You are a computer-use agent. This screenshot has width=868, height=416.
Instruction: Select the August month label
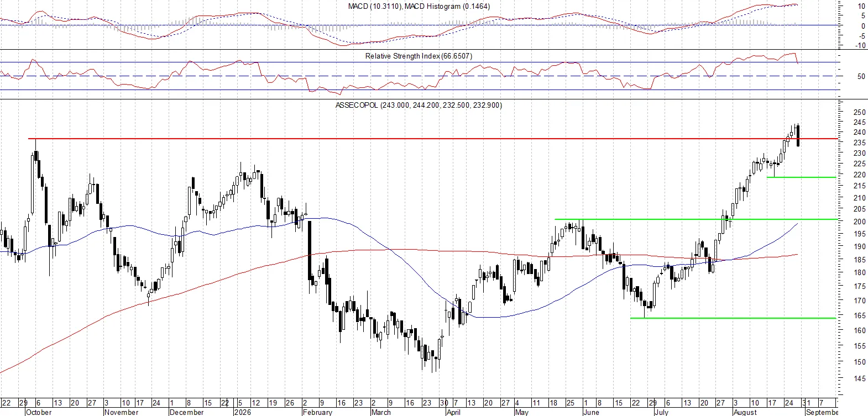pos(745,412)
